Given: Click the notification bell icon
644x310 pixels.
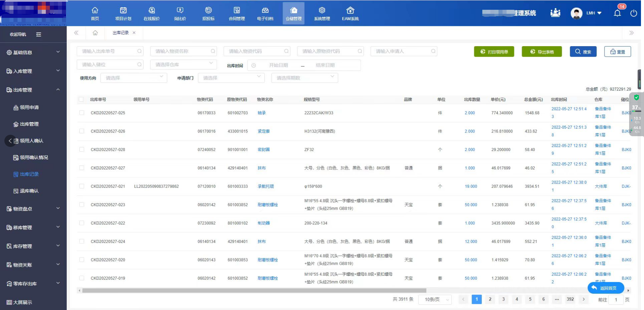Looking at the screenshot, I should coord(617,13).
